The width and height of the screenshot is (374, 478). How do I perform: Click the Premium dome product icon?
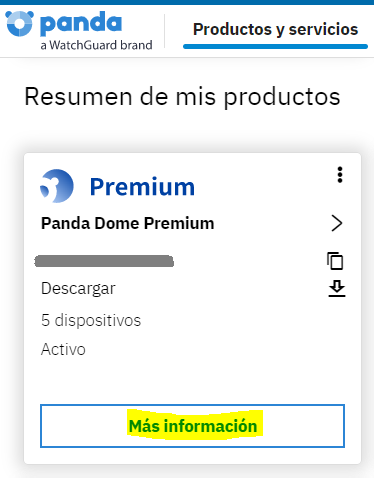pos(57,186)
